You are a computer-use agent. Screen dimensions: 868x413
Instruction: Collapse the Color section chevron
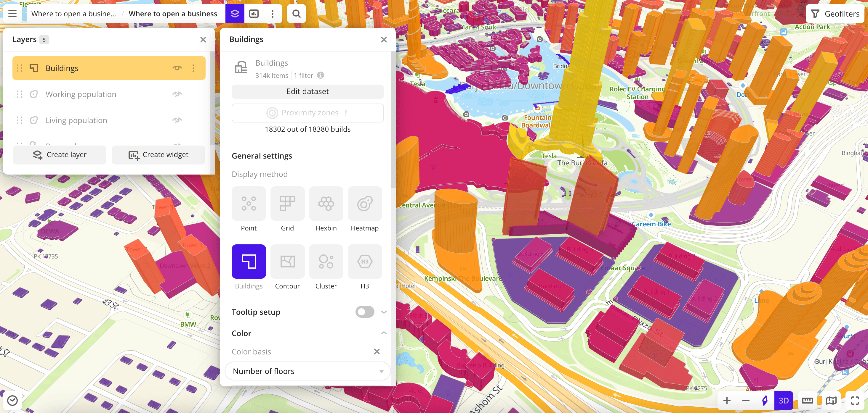(x=383, y=333)
